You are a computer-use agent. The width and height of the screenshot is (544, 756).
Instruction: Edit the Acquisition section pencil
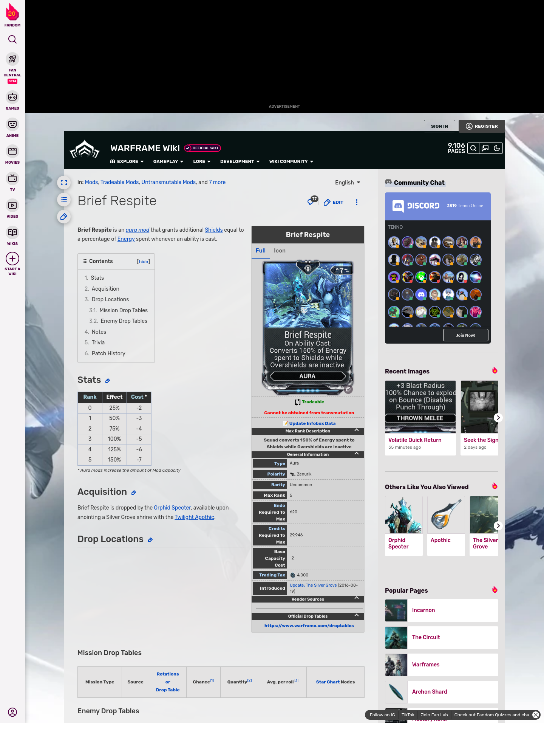(134, 493)
